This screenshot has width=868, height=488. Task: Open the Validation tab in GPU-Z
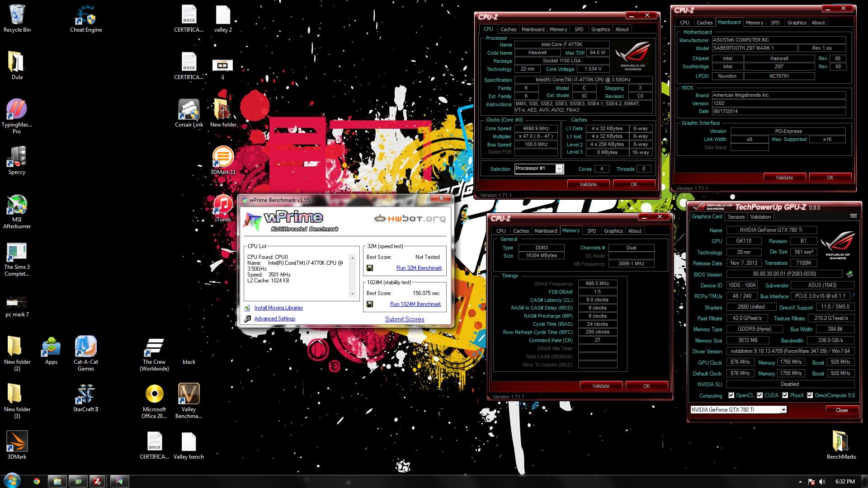click(x=760, y=217)
